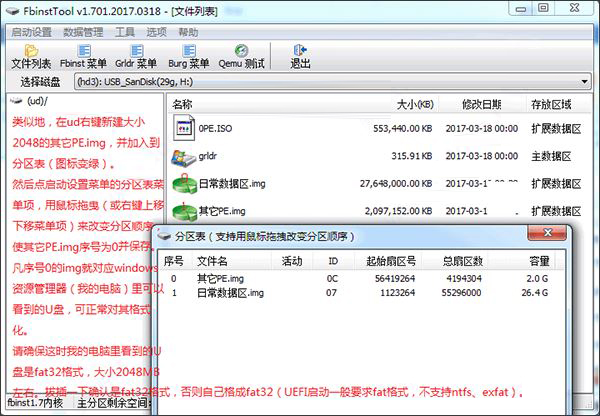Click the FbinstTool title bar app icon
The image size is (600, 416).
(x=12, y=11)
